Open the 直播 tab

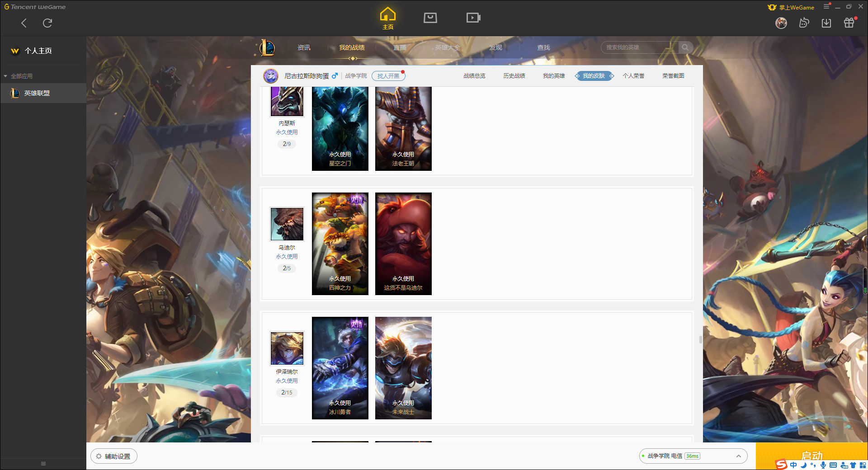click(400, 47)
